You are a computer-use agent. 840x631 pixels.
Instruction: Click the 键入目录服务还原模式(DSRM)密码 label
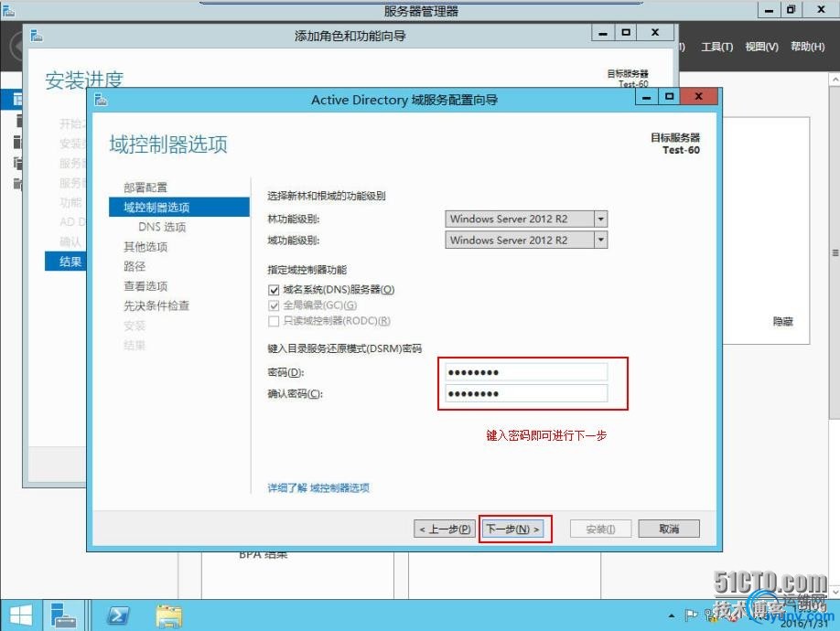coord(344,349)
